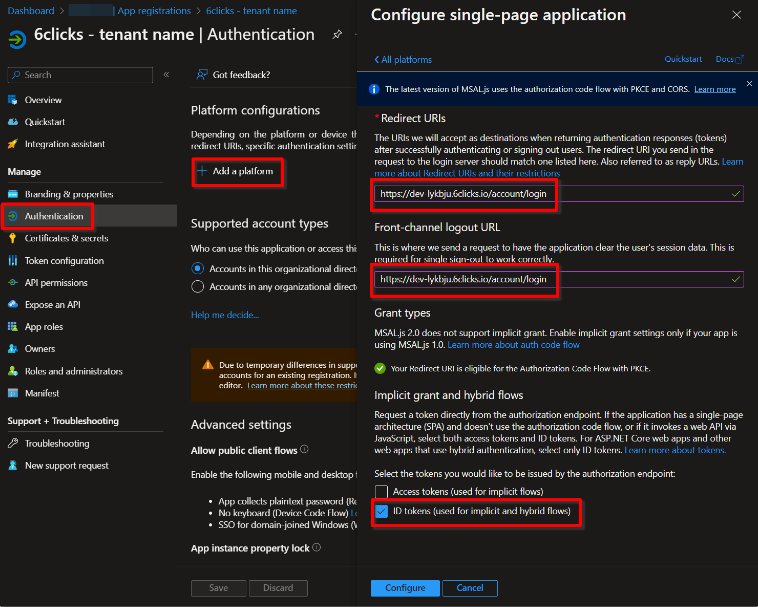
Task: Collapse the sidebar with double chevron
Action: point(166,74)
